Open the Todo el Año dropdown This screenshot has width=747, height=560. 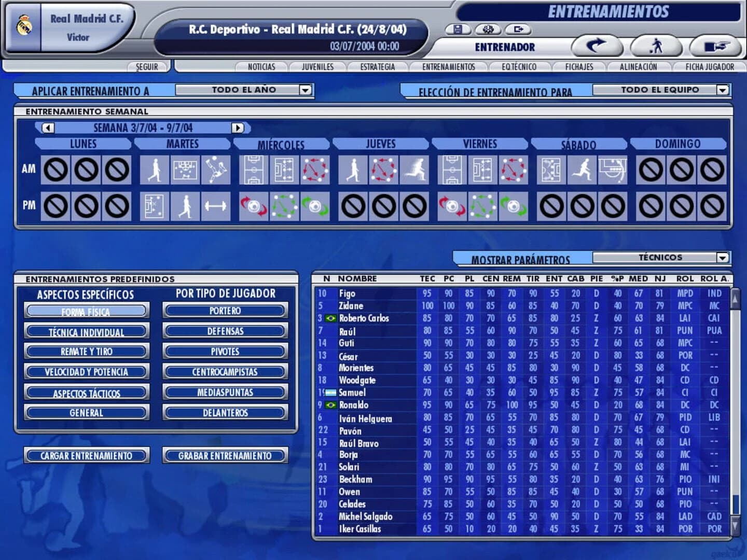[305, 89]
